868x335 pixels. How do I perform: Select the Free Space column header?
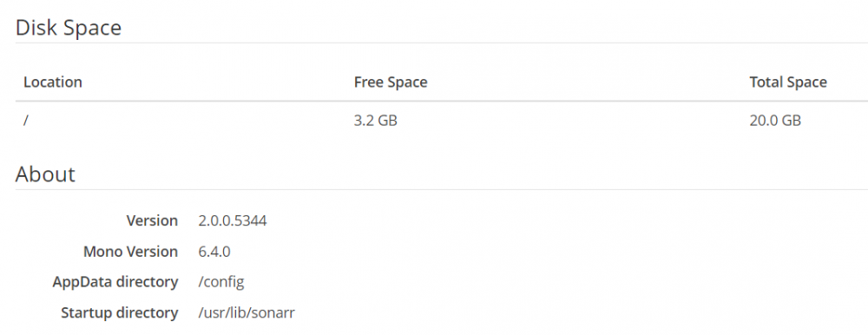pyautogui.click(x=391, y=82)
